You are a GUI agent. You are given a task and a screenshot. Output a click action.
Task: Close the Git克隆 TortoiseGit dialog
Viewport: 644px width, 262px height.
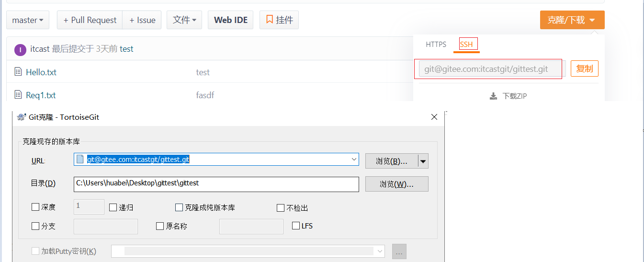click(434, 117)
